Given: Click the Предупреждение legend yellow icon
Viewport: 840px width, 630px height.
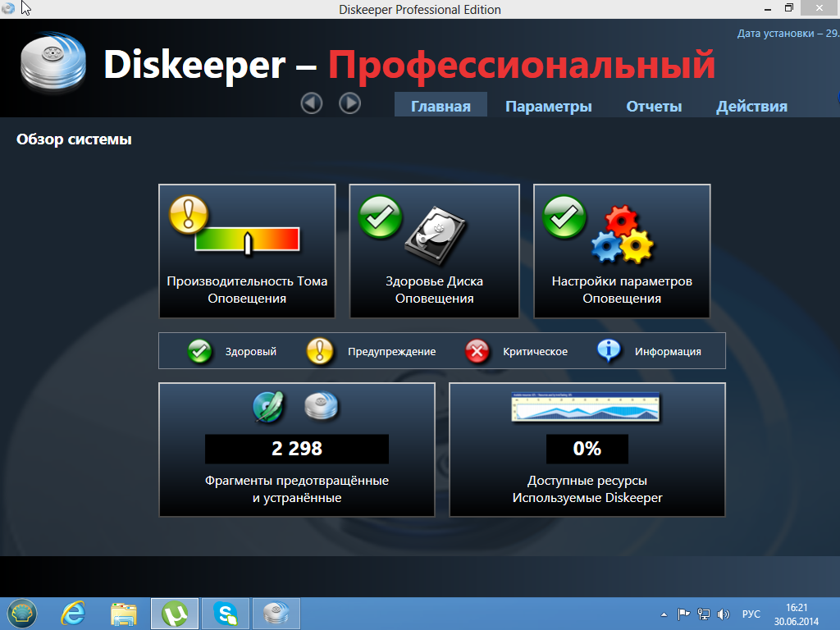Looking at the screenshot, I should click(320, 351).
